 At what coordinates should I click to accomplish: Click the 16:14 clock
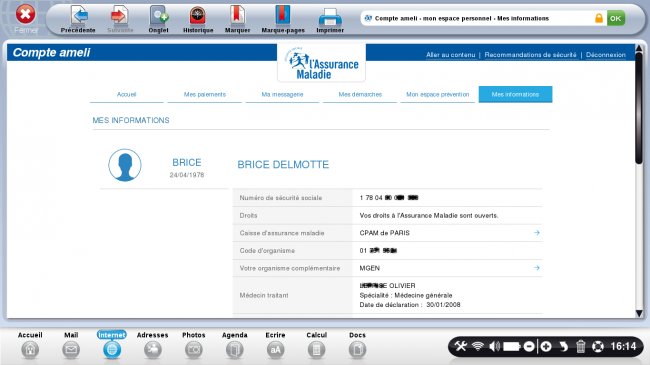(x=623, y=346)
